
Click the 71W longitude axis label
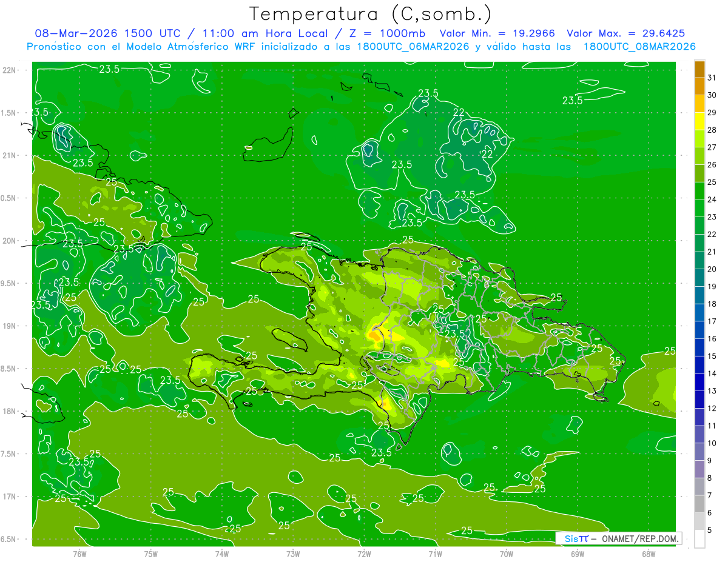[435, 554]
